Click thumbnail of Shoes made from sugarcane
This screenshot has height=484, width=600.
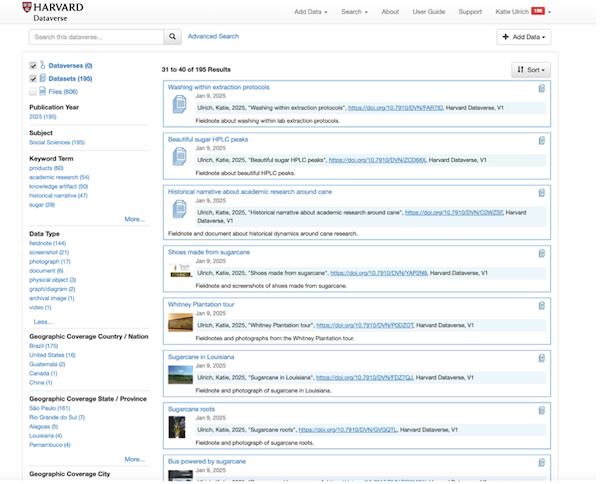(x=180, y=271)
